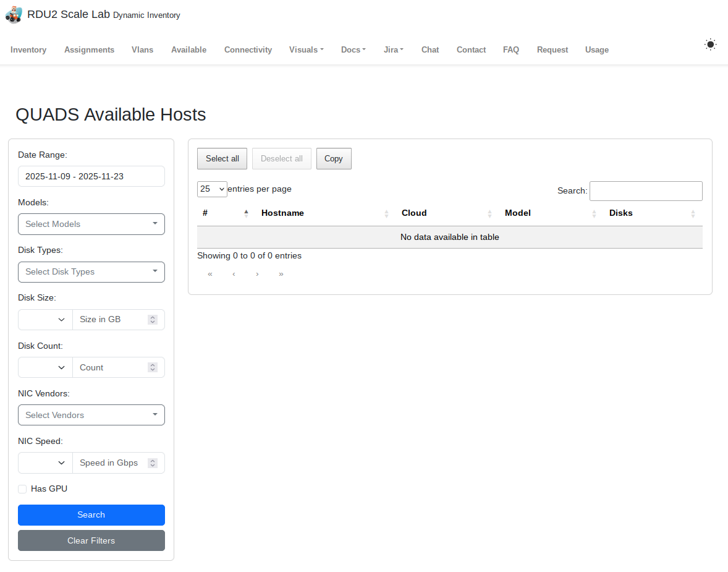Click the Disks column sort icon
The height and width of the screenshot is (572, 728).
click(x=693, y=213)
